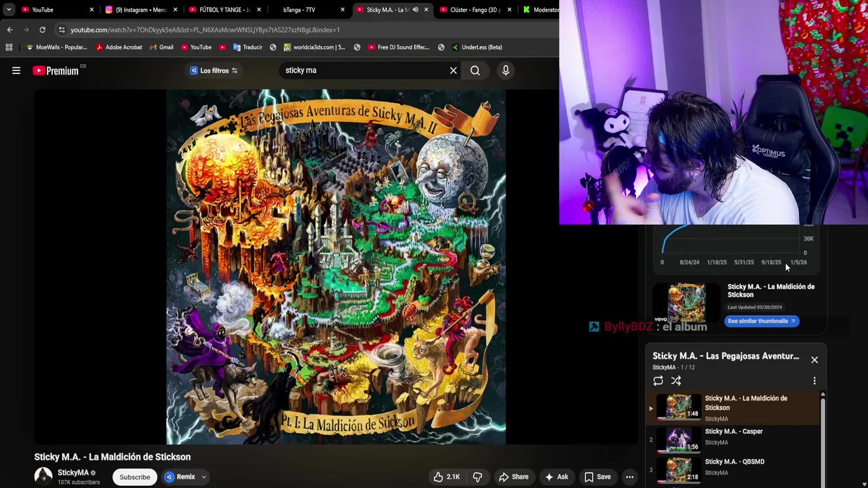Subscribe to StickyMA channel

click(135, 477)
